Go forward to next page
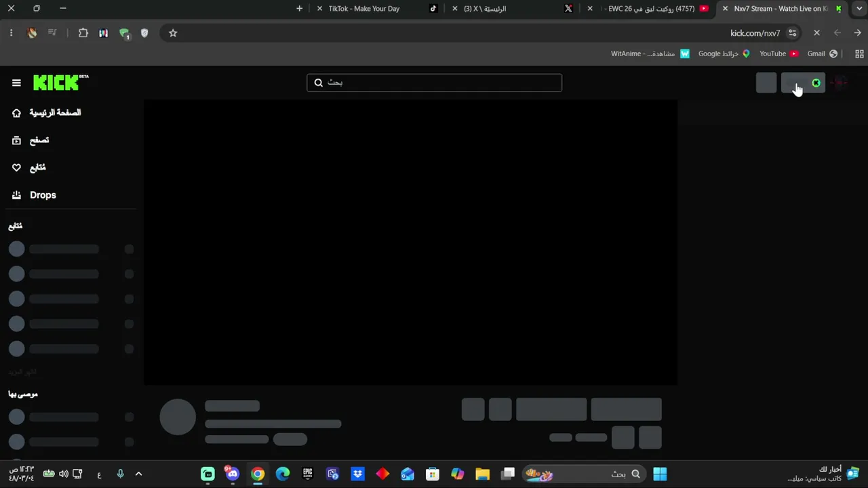868x488 pixels. (837, 33)
